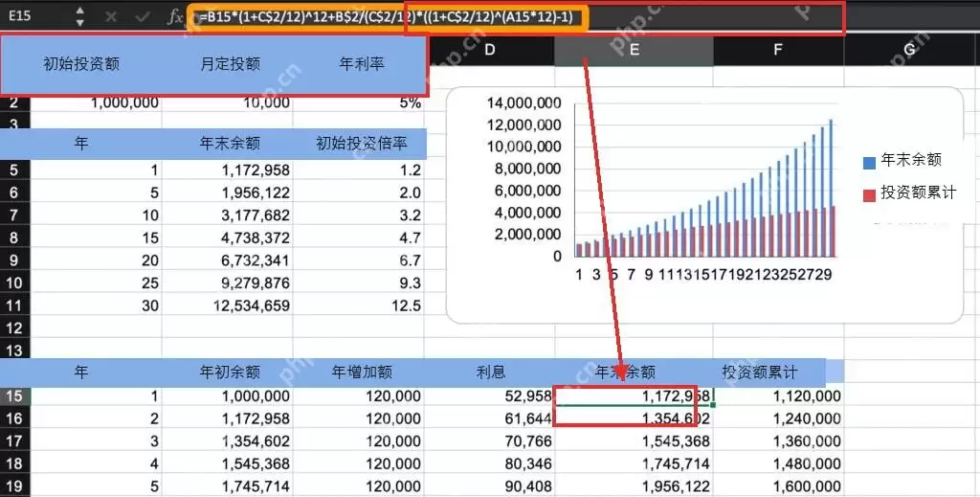The image size is (980, 497).
Task: Select column D header
Action: pyautogui.click(x=489, y=50)
